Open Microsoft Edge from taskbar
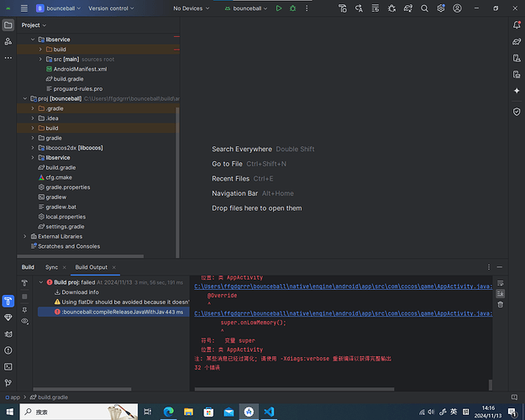This screenshot has height=420, width=525. 168,412
